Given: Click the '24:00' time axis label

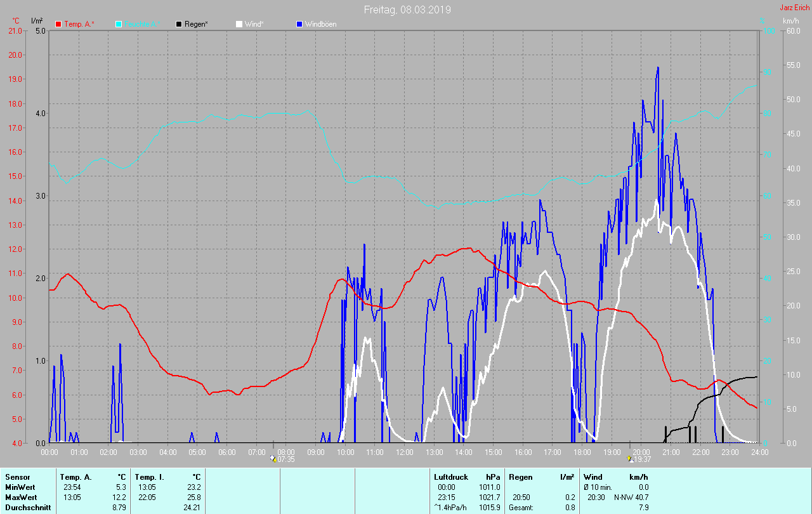Looking at the screenshot, I should click(759, 452).
